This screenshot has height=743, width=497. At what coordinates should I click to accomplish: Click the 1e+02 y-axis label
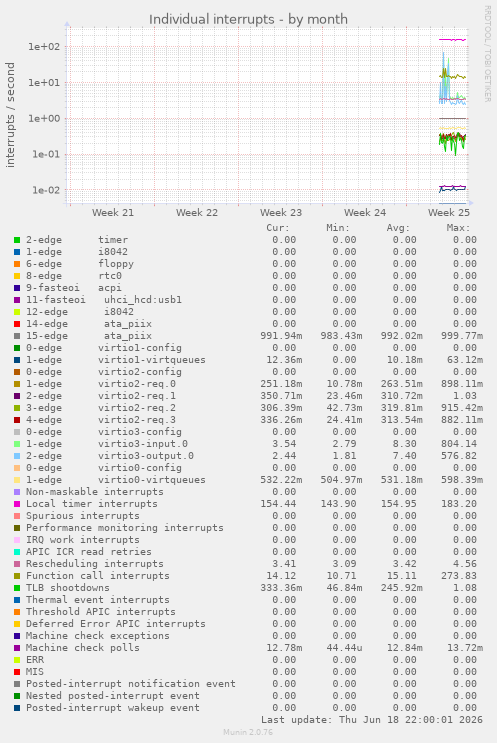44,47
